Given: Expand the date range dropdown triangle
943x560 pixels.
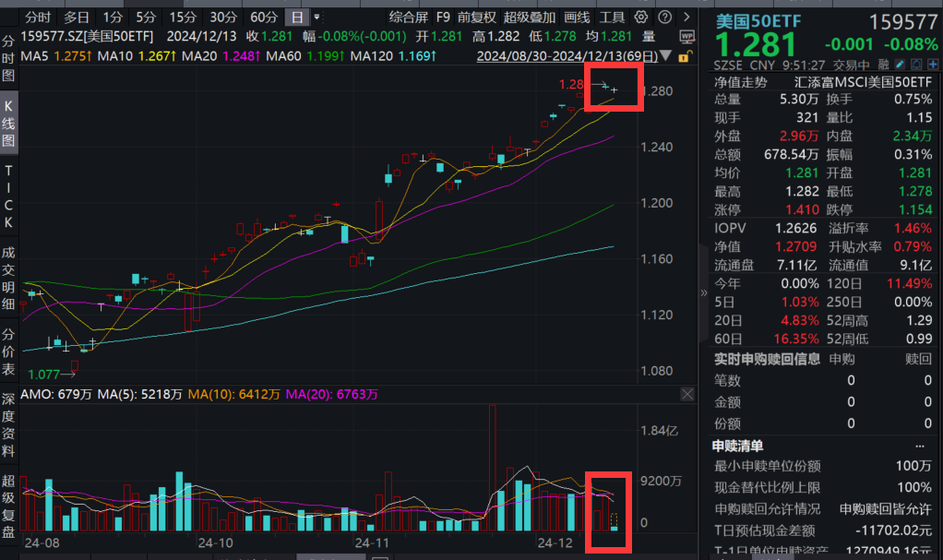Looking at the screenshot, I should click(x=666, y=56).
